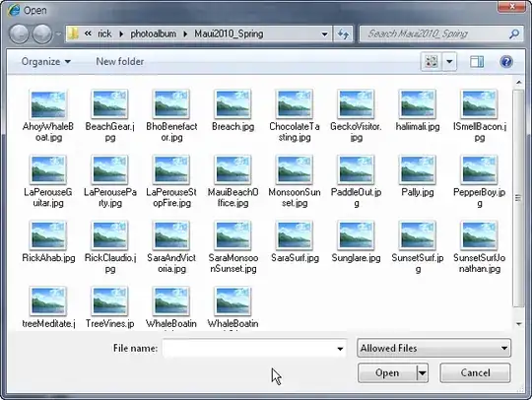Click the Open button
Image resolution: width=532 pixels, height=400 pixels.
coord(387,372)
